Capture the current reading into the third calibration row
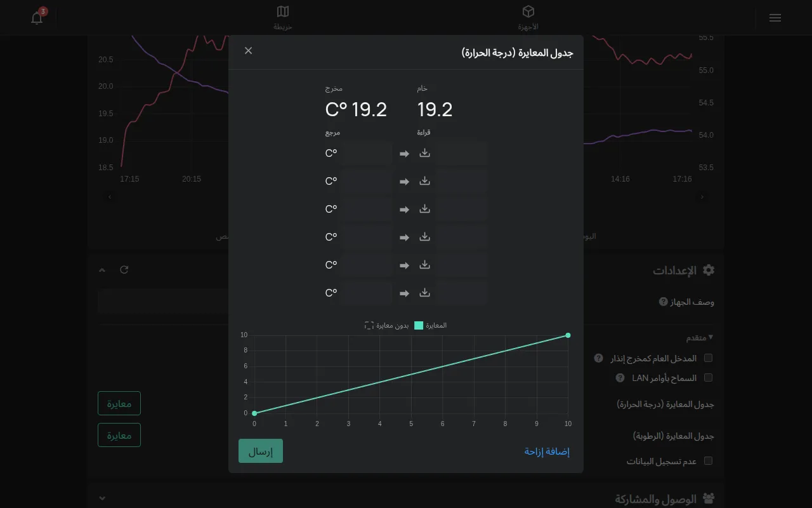812x508 pixels. click(425, 209)
